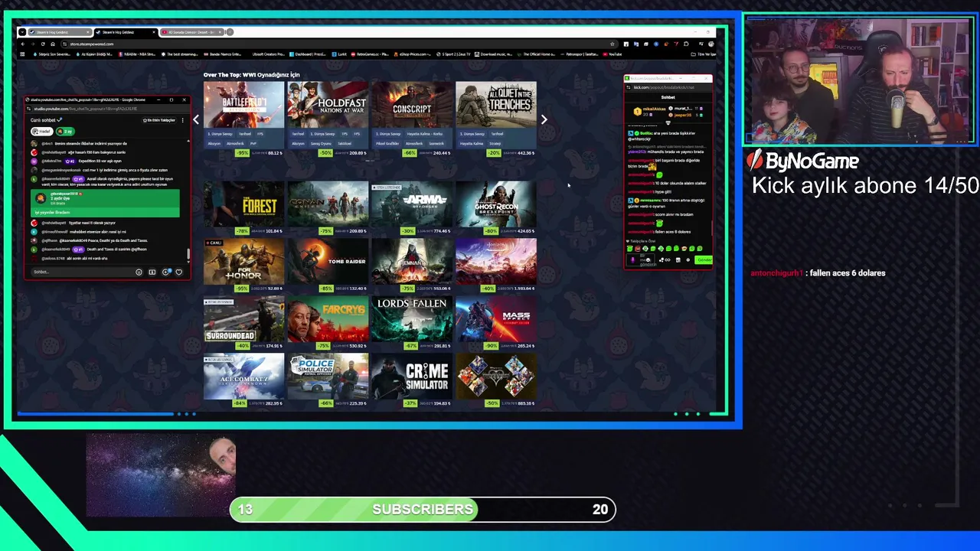Open the Conscript game card
Screen dimensions: 980x551
pyautogui.click(x=412, y=119)
